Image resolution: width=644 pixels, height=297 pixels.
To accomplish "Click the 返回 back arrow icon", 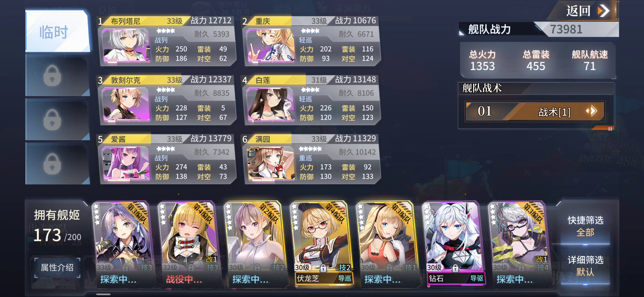I will click(x=604, y=11).
